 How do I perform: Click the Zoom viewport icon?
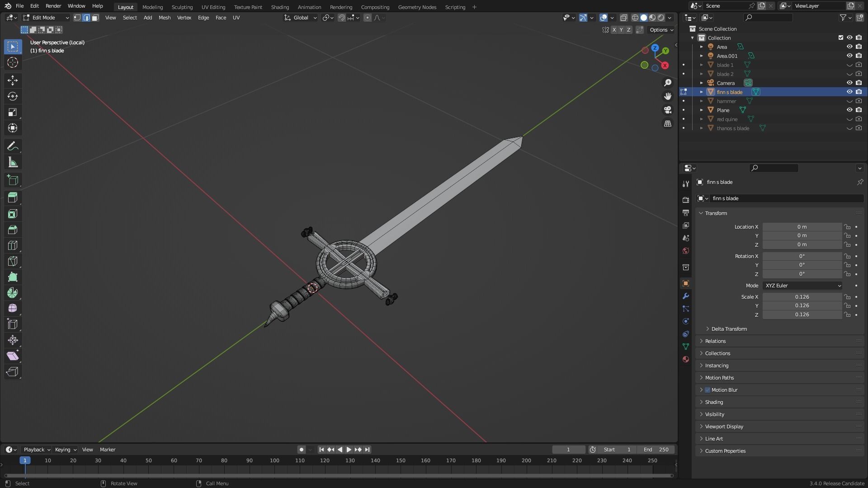pyautogui.click(x=668, y=83)
